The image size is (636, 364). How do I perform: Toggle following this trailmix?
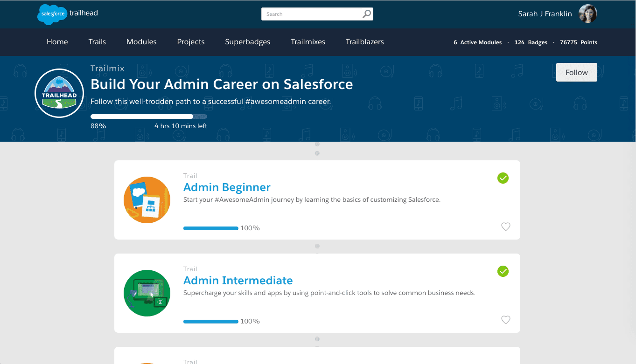click(x=576, y=72)
